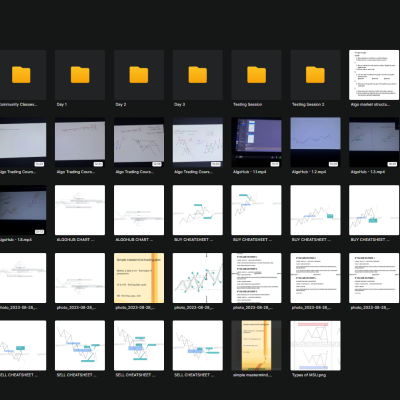Play the AlgoHub - 1.1.mp4 video thumbnail
This screenshot has height=400, width=400.
256,142
